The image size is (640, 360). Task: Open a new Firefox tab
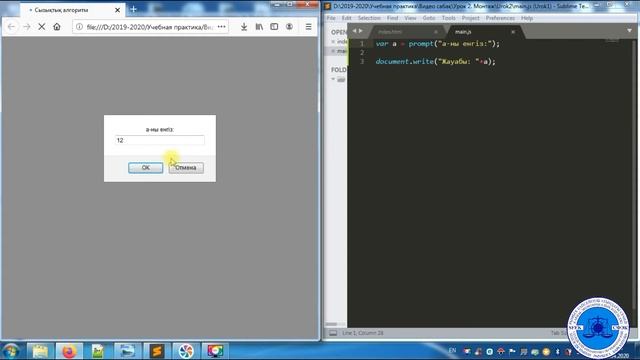click(133, 9)
